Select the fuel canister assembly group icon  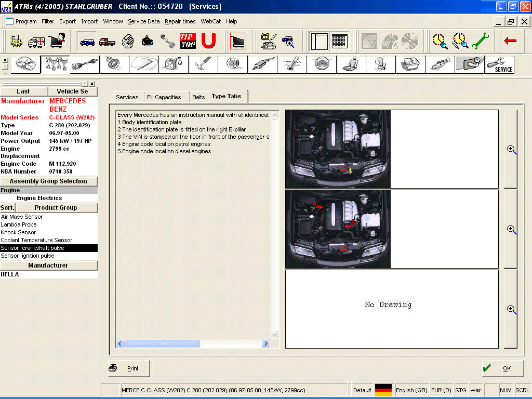coord(174,64)
